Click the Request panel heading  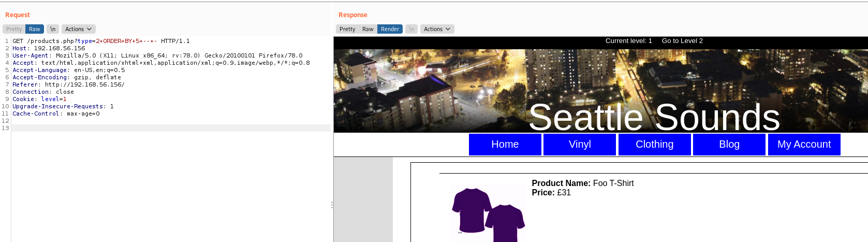(x=18, y=15)
